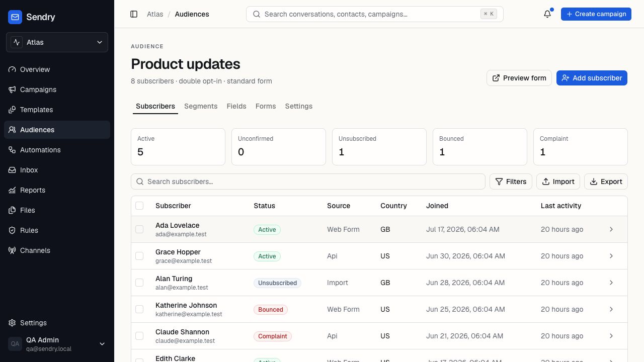Click the Unsubscribed stat card

coord(379,147)
